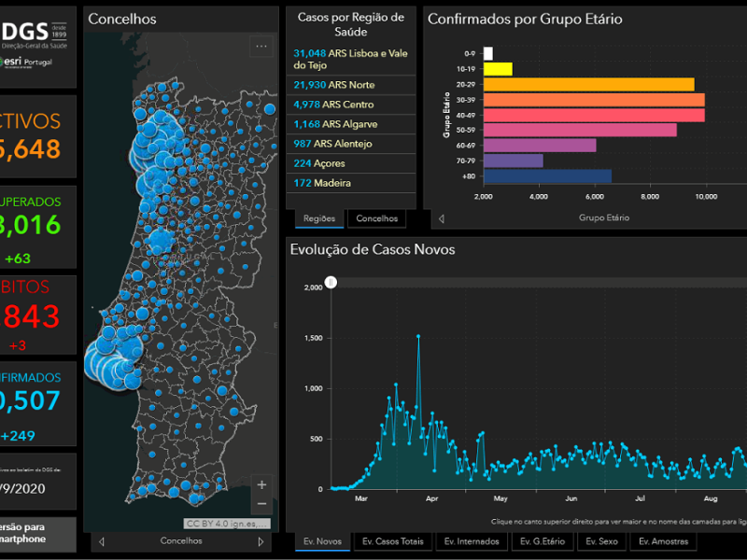The image size is (747, 560).
Task: Open the map's three-dot options menu
Action: (x=262, y=46)
